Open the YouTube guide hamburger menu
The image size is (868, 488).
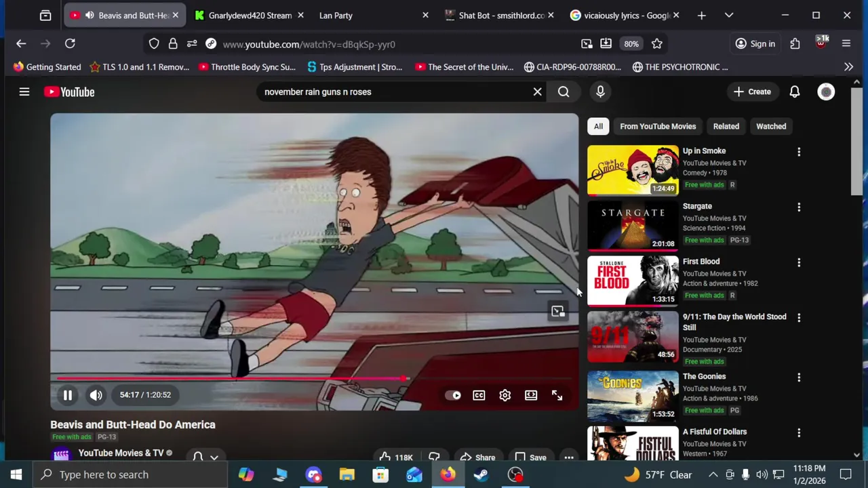24,91
